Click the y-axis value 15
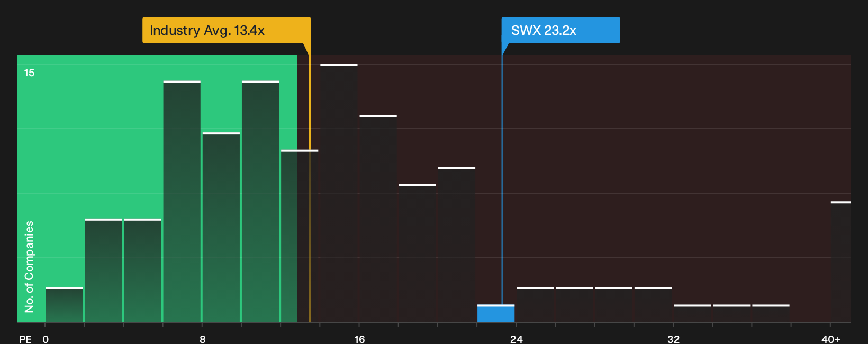 point(29,73)
